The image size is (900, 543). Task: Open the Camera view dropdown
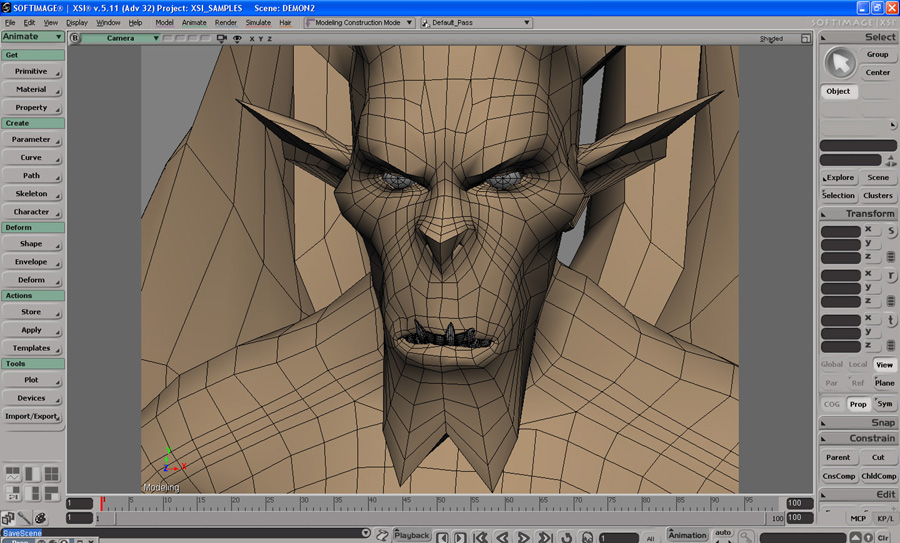(x=121, y=38)
